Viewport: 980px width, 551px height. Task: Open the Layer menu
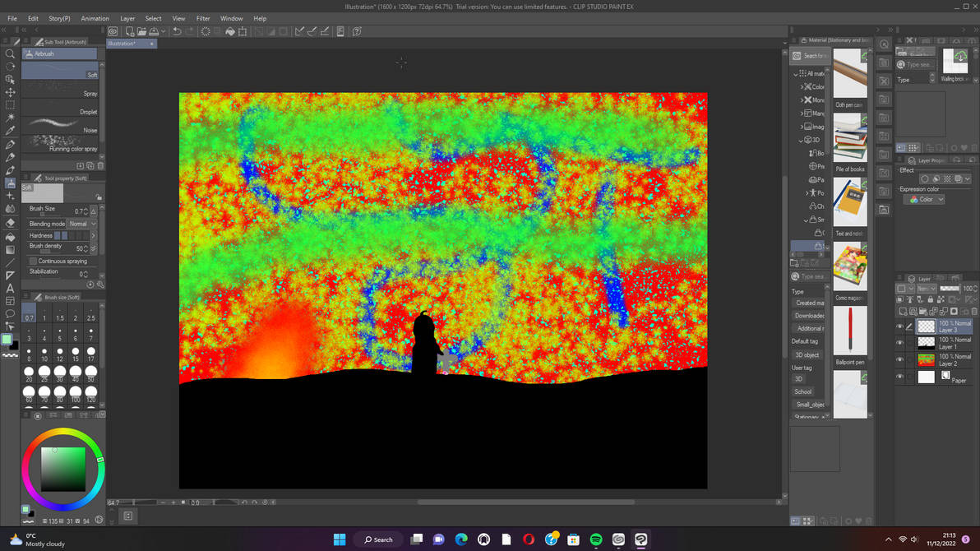click(x=127, y=18)
